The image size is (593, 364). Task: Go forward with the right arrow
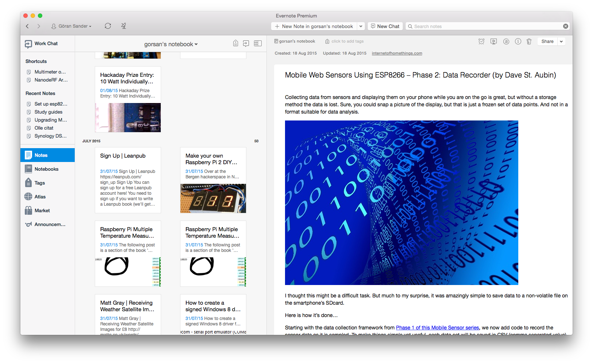click(x=39, y=26)
